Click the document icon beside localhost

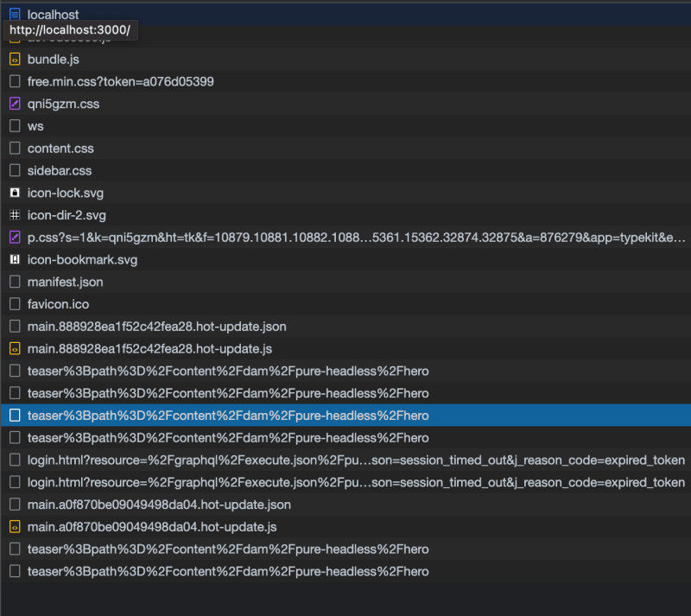tap(15, 14)
